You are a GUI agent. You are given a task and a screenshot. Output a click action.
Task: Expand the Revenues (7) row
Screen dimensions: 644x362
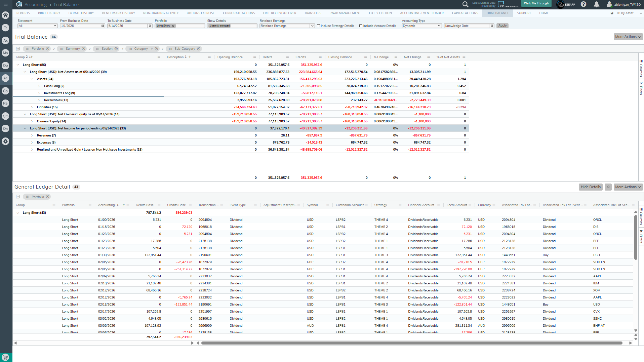[x=32, y=135]
